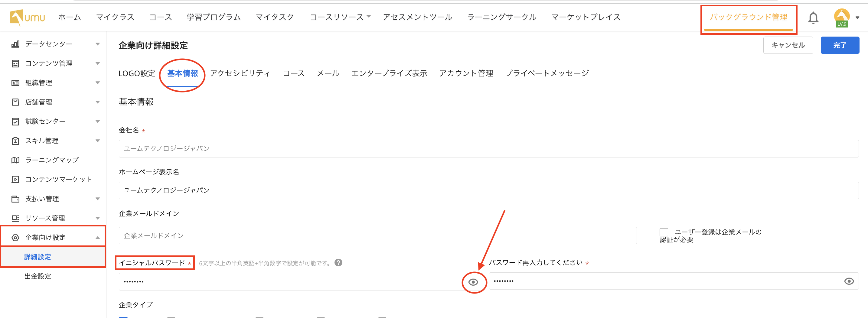Click the ラーニングマップ map icon
The image size is (868, 318).
coord(15,160)
